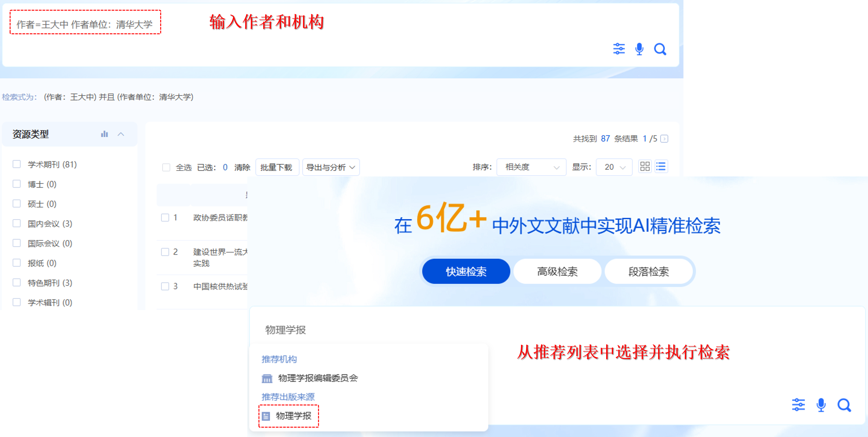
Task: Toggle the 全选 select-all checkbox
Action: pyautogui.click(x=166, y=167)
